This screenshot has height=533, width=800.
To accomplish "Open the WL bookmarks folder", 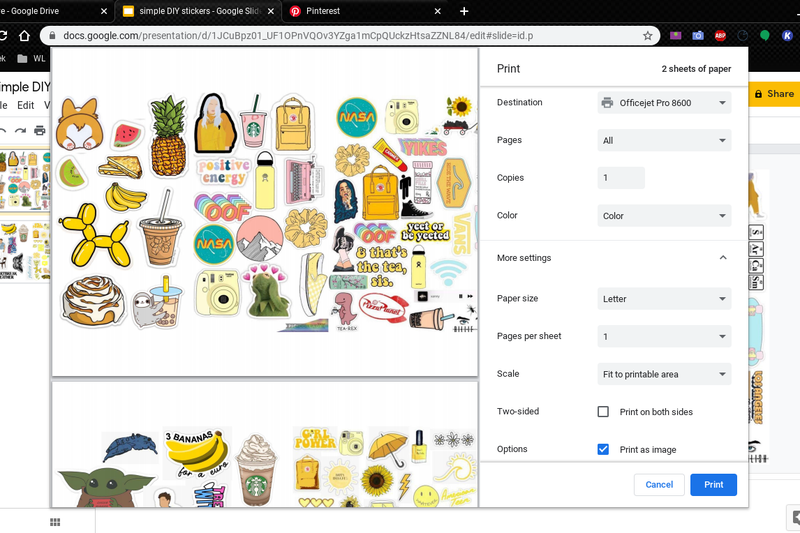I will (31, 59).
